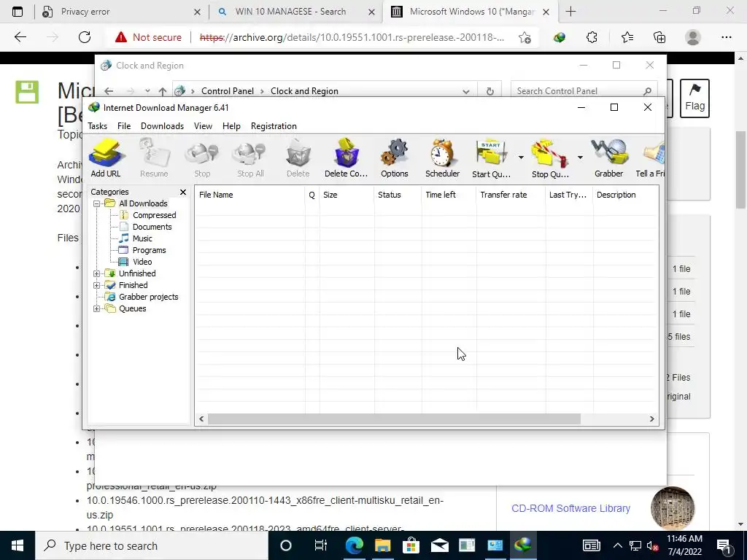The width and height of the screenshot is (747, 560).
Task: Switch to WIN 10 MANAGESE Search tab
Action: [x=295, y=12]
